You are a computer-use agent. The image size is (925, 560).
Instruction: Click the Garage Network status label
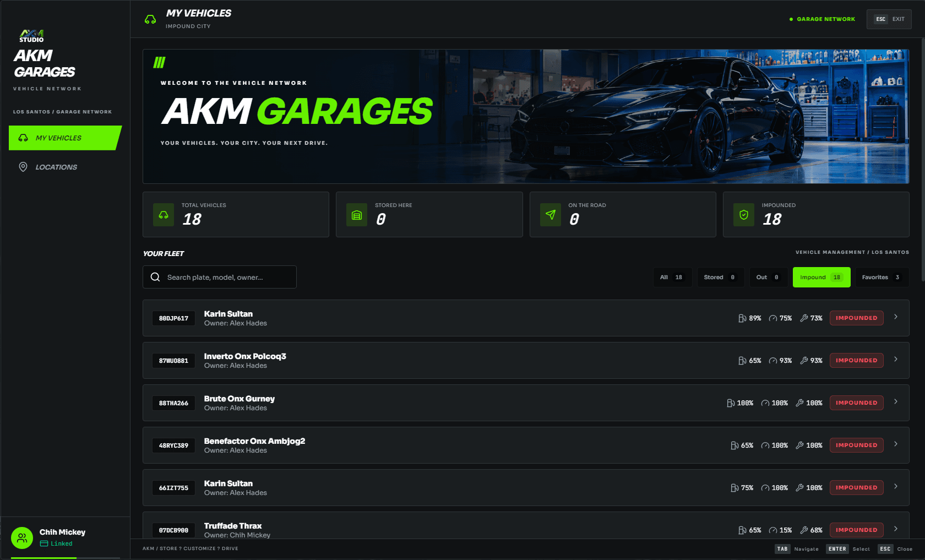[822, 19]
